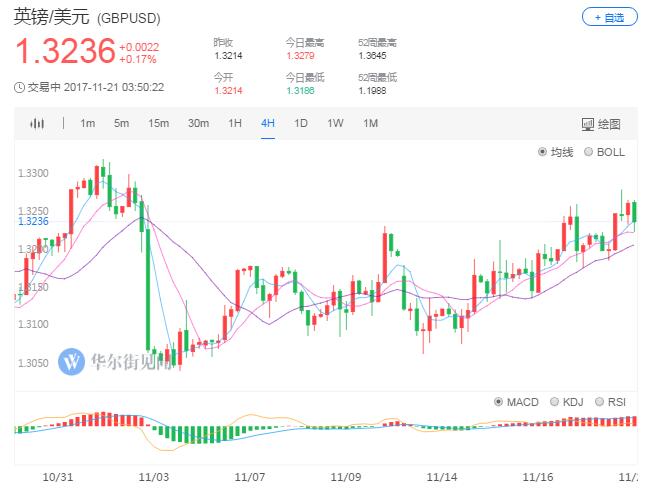This screenshot has height=501, width=649.
Task: Click the 11/03 date axis label
Action: pyautogui.click(x=154, y=477)
